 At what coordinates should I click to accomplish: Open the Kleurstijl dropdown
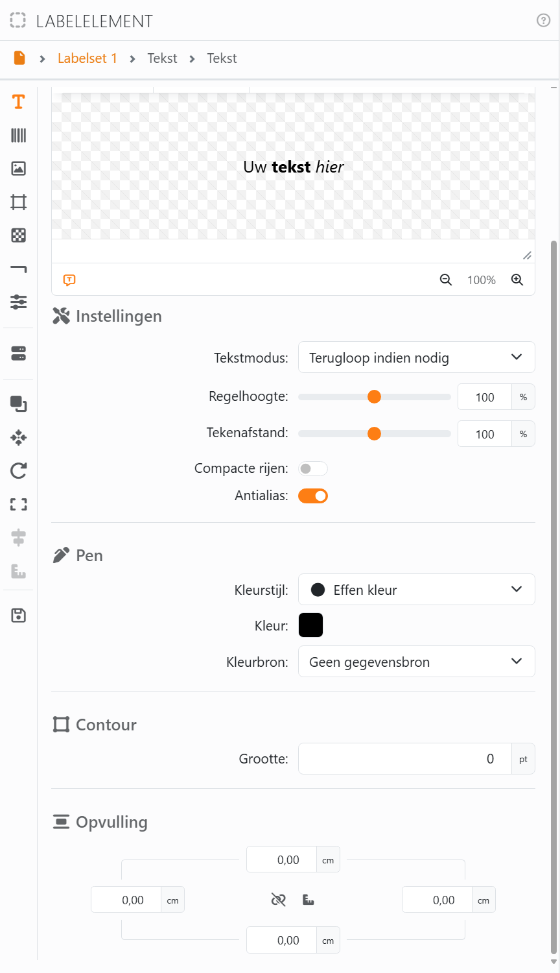coord(417,590)
